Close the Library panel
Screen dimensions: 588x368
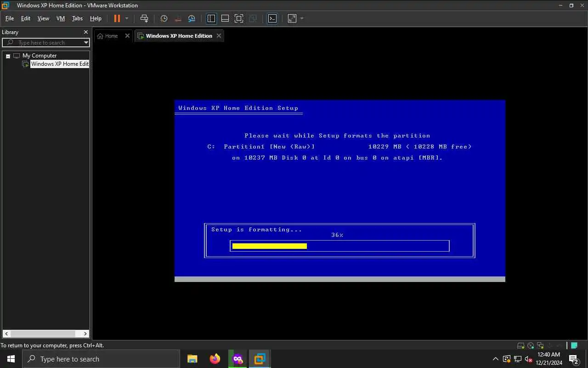pyautogui.click(x=85, y=32)
